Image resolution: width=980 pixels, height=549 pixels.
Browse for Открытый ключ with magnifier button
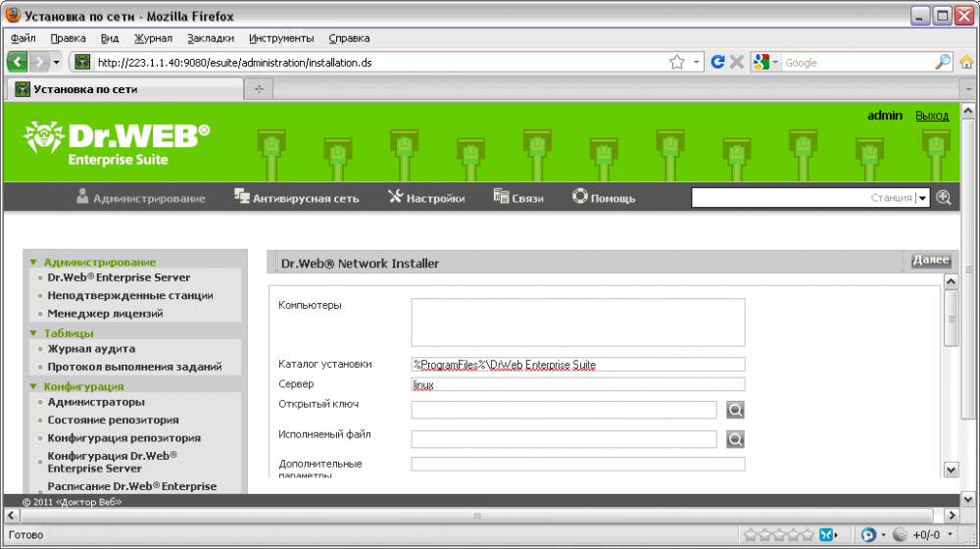735,410
